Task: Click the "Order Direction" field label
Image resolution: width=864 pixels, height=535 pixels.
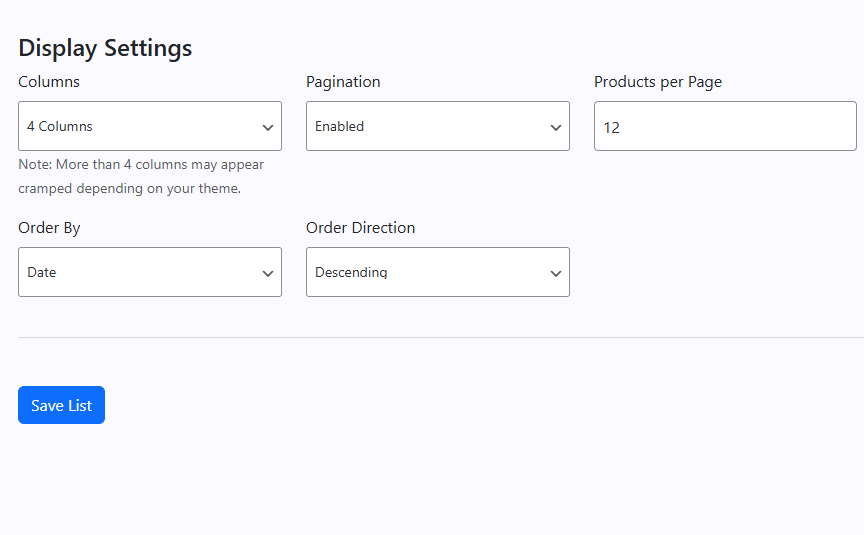Action: point(360,228)
